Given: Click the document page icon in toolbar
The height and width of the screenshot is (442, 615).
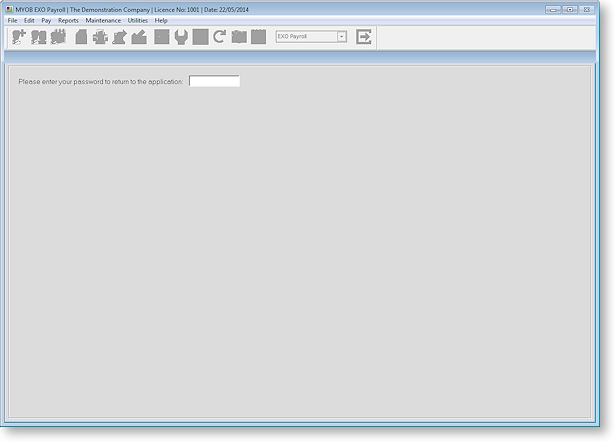Looking at the screenshot, I should point(81,37).
